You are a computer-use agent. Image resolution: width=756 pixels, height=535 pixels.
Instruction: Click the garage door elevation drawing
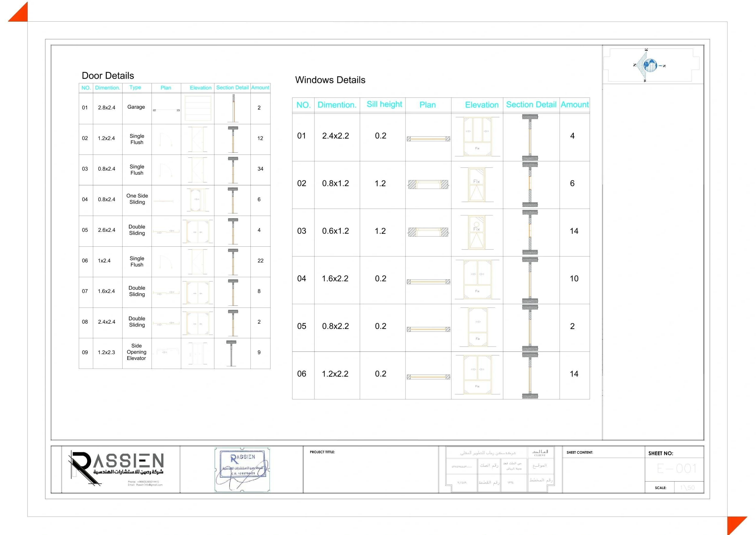pyautogui.click(x=198, y=108)
